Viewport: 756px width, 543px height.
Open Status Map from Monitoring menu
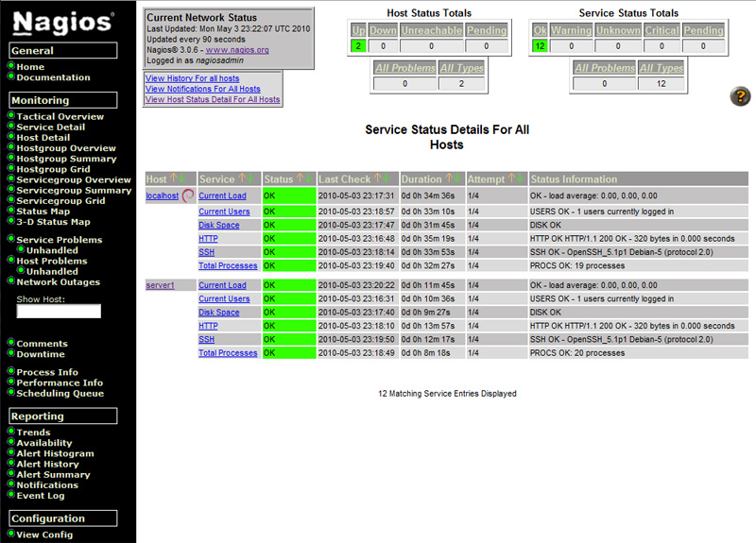pyautogui.click(x=43, y=212)
